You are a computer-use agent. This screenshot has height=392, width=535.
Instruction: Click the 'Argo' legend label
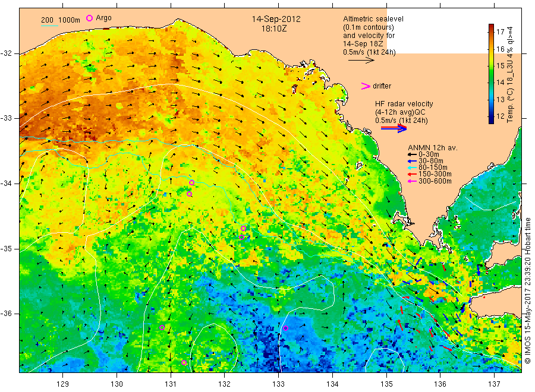(103, 18)
